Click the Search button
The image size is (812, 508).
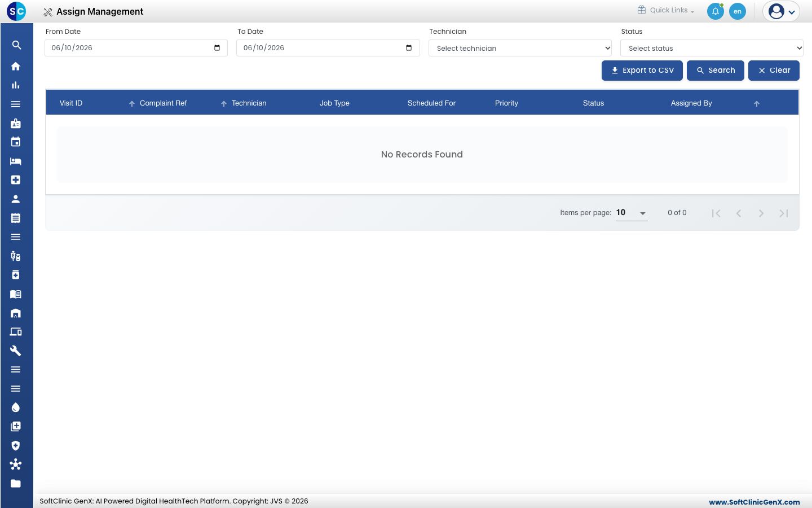pos(716,71)
